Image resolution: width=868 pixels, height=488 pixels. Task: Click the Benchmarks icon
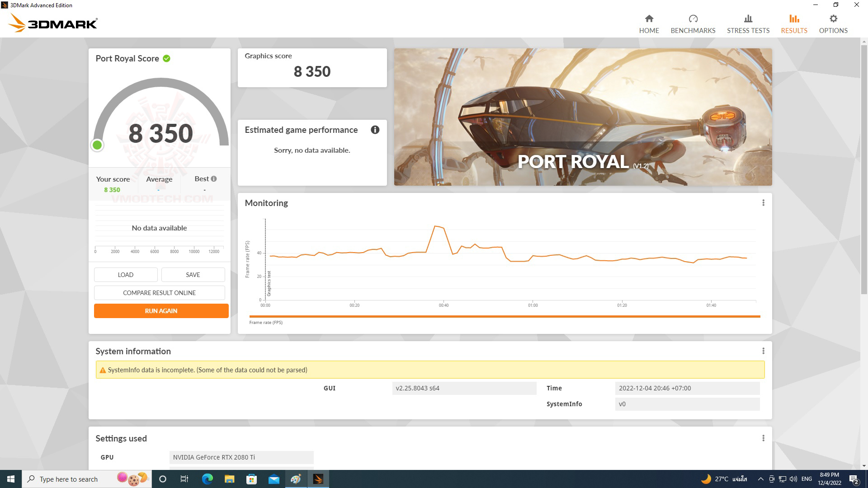click(693, 19)
